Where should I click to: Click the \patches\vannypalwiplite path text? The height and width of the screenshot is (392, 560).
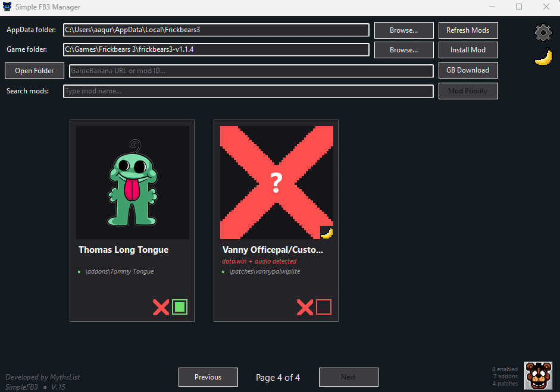(x=265, y=271)
